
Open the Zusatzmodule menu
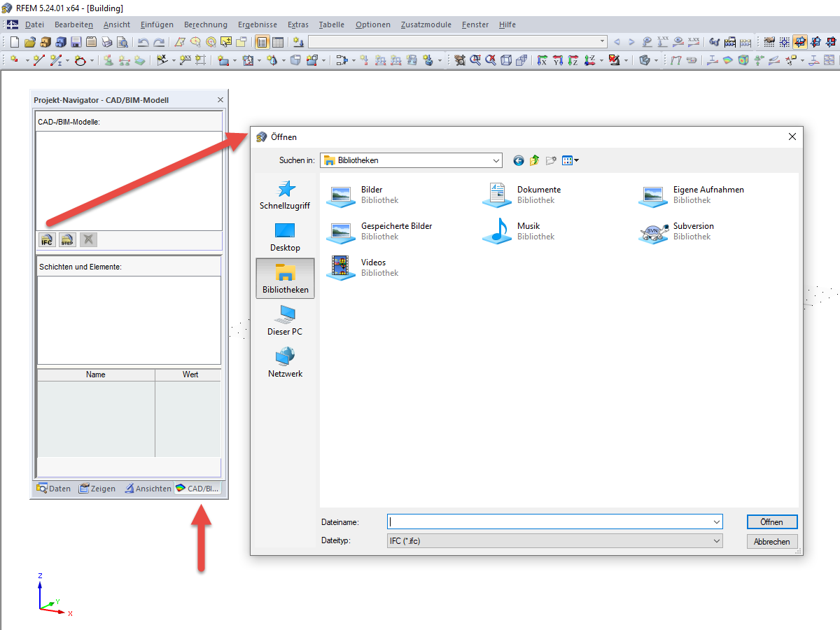[426, 24]
